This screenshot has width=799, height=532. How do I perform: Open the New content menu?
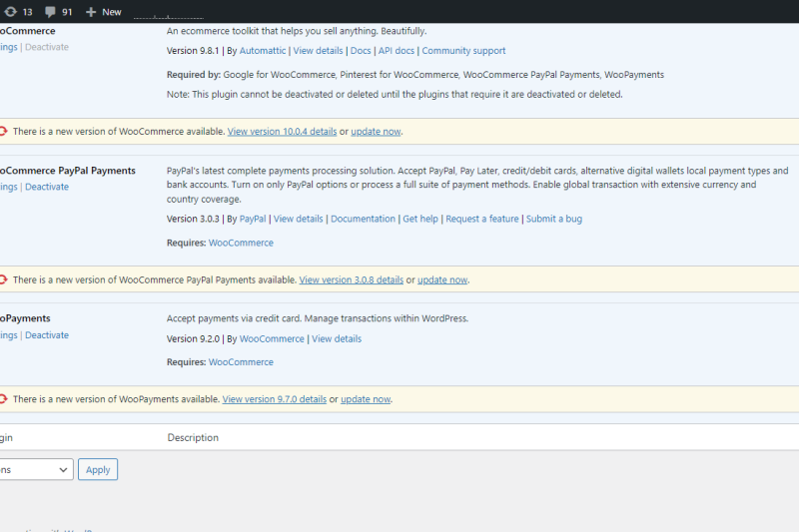coord(104,12)
